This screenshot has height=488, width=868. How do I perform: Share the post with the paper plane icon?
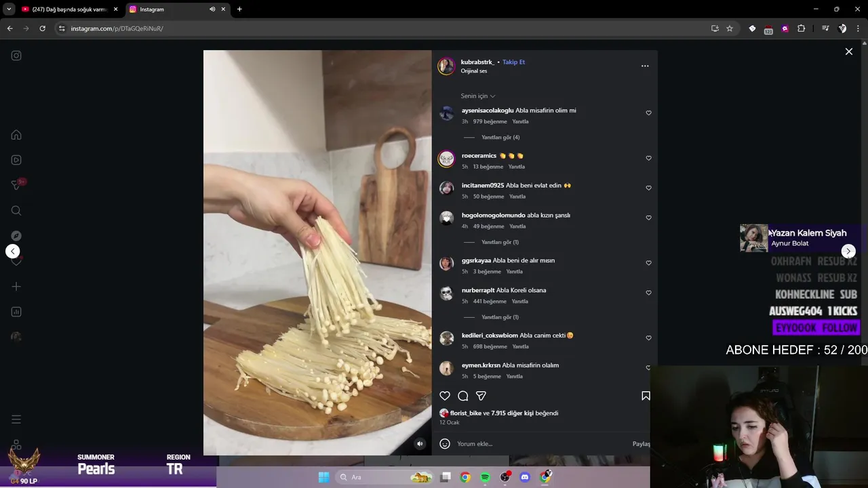pos(481,396)
